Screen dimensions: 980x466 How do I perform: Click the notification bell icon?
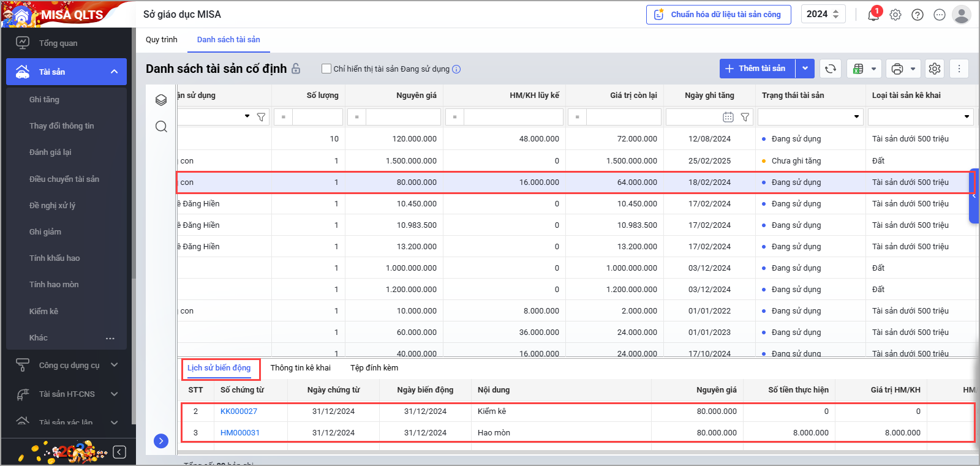pyautogui.click(x=873, y=15)
